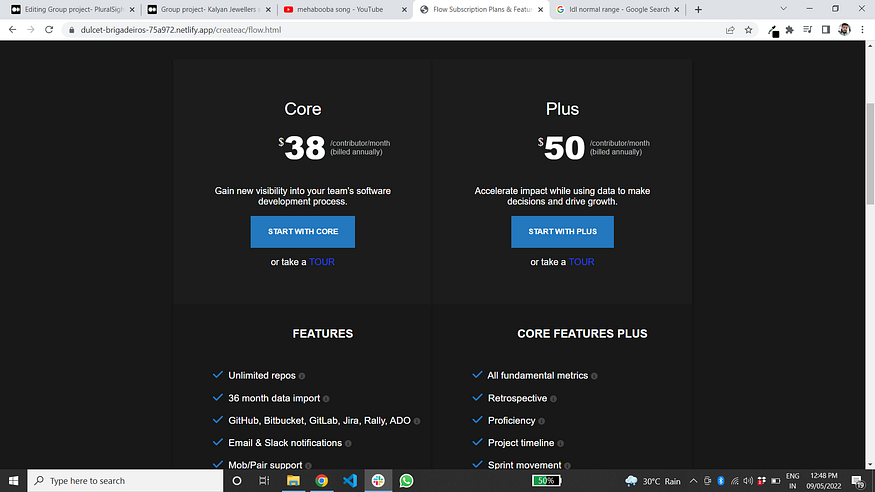Open Chrome three-dot menu

click(x=863, y=30)
